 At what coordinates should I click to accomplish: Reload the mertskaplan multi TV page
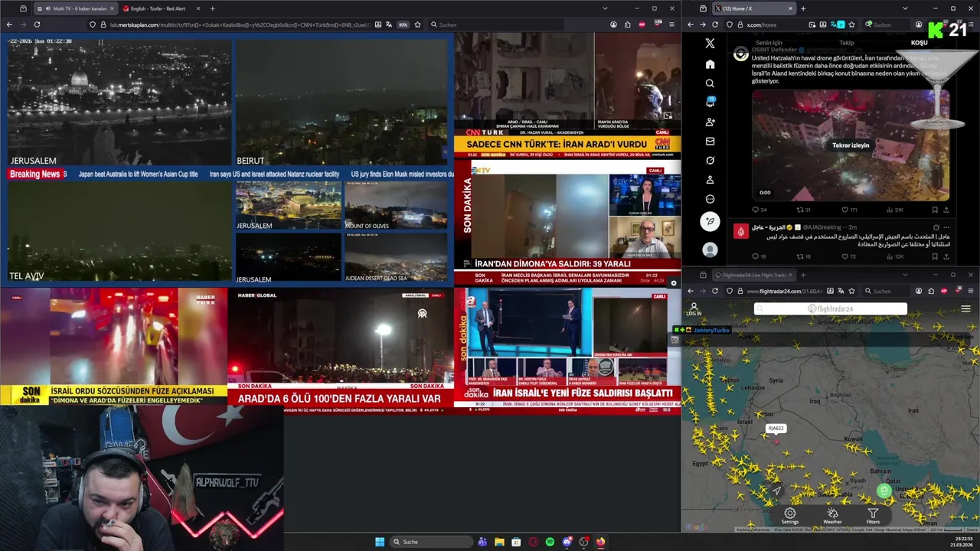pyautogui.click(x=37, y=24)
